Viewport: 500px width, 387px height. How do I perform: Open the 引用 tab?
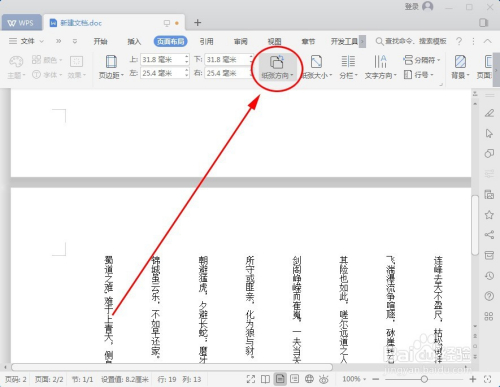tap(206, 41)
